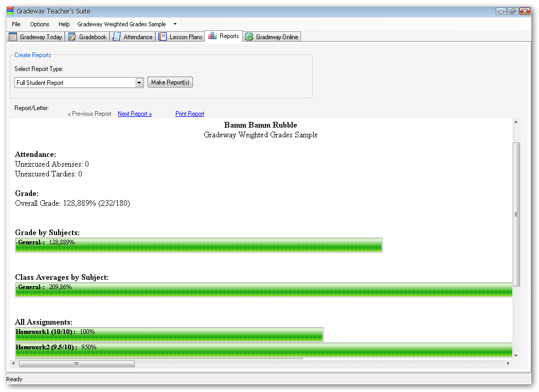
Task: Open the File menu
Action: tap(16, 24)
